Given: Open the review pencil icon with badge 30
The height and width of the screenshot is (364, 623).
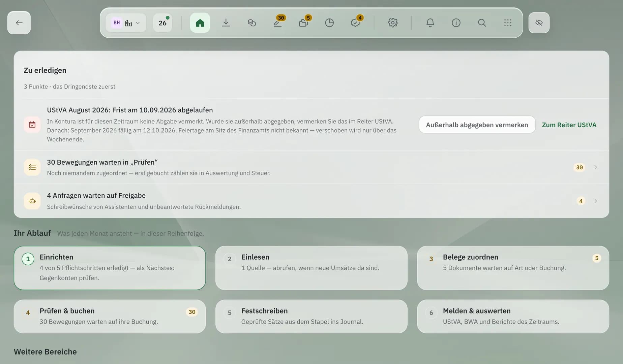Looking at the screenshot, I should click(278, 23).
